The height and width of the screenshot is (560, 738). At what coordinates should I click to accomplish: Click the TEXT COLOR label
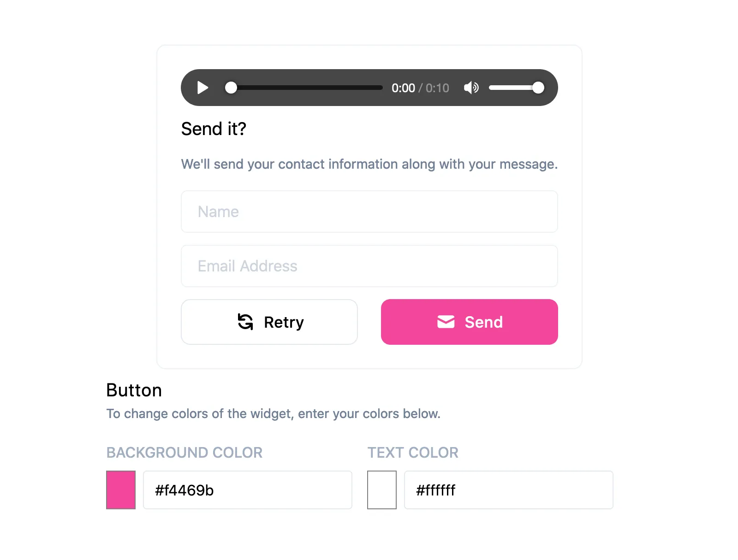[x=413, y=453]
